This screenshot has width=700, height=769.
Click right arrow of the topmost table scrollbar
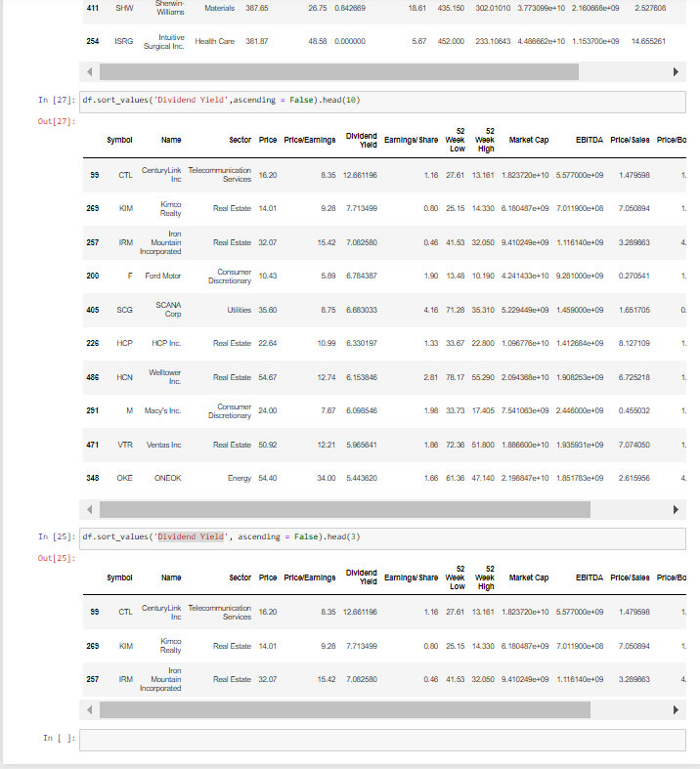pos(676,71)
